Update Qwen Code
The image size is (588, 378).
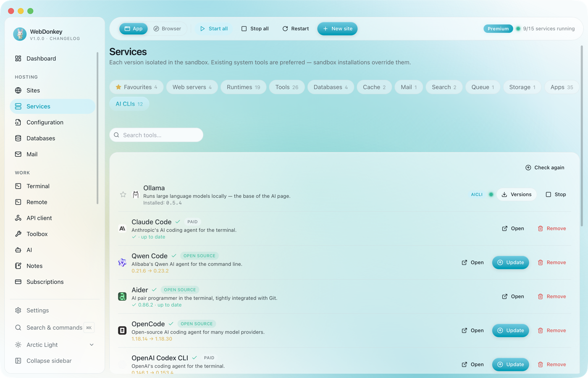pos(511,262)
